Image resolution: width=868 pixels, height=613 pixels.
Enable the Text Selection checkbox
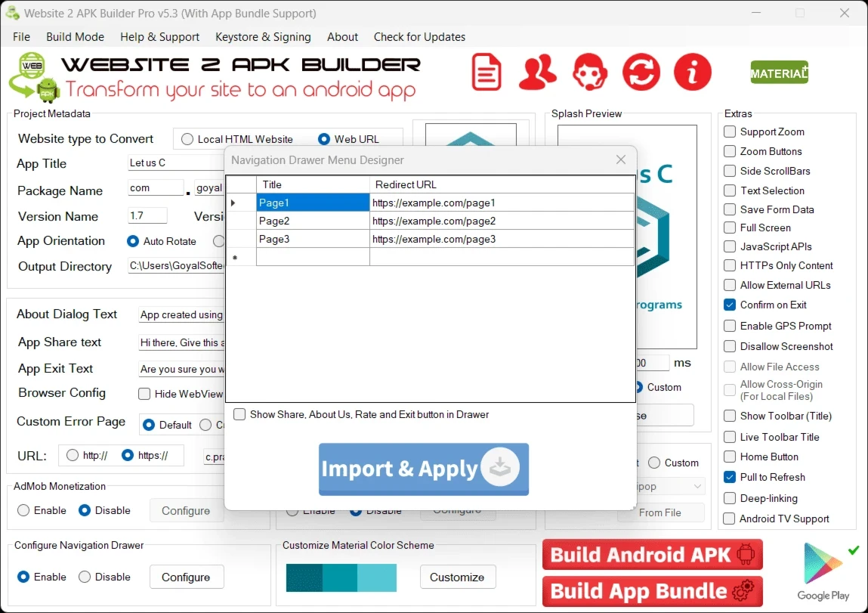[x=730, y=190]
